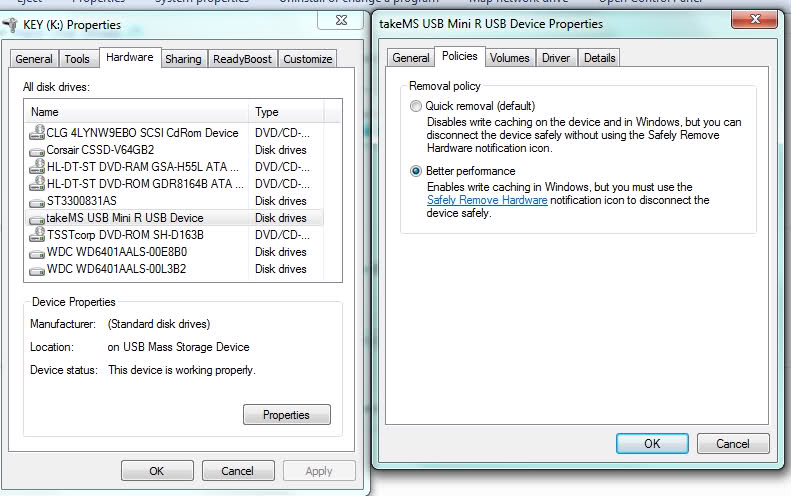Click the WDC WD6401AALS-00L3B2 disk icon

(37, 270)
